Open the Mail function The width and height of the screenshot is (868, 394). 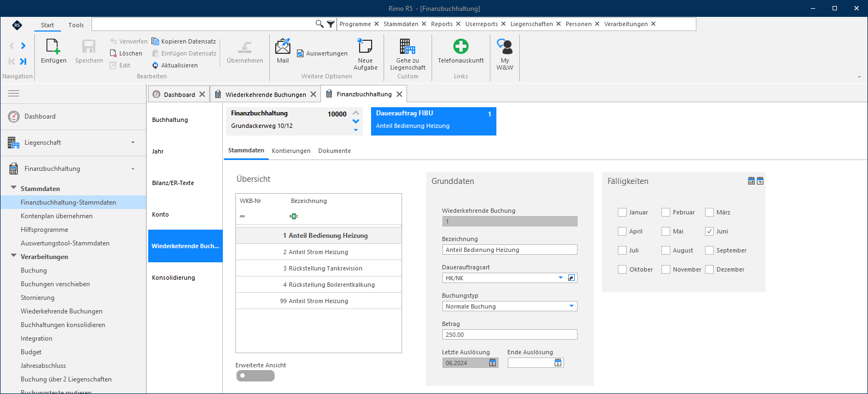pyautogui.click(x=283, y=51)
